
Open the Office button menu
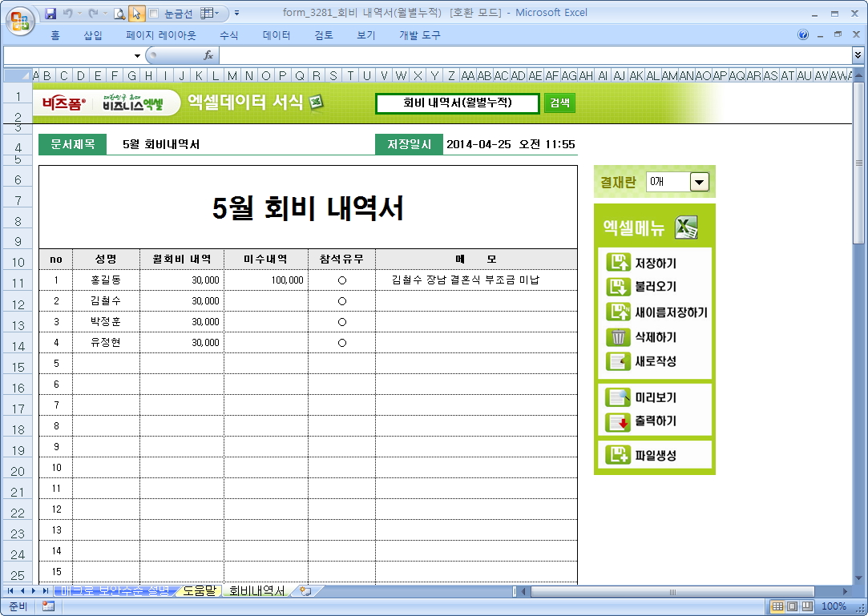[20, 21]
